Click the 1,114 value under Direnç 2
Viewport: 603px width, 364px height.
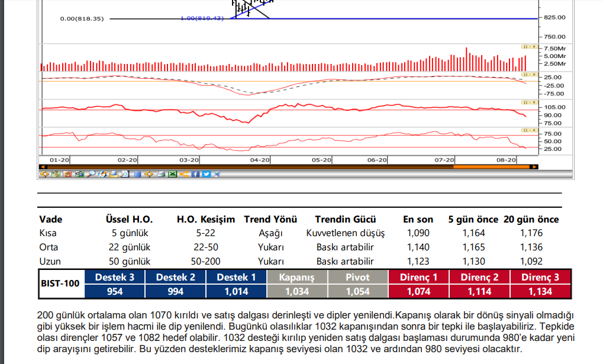coord(479,291)
